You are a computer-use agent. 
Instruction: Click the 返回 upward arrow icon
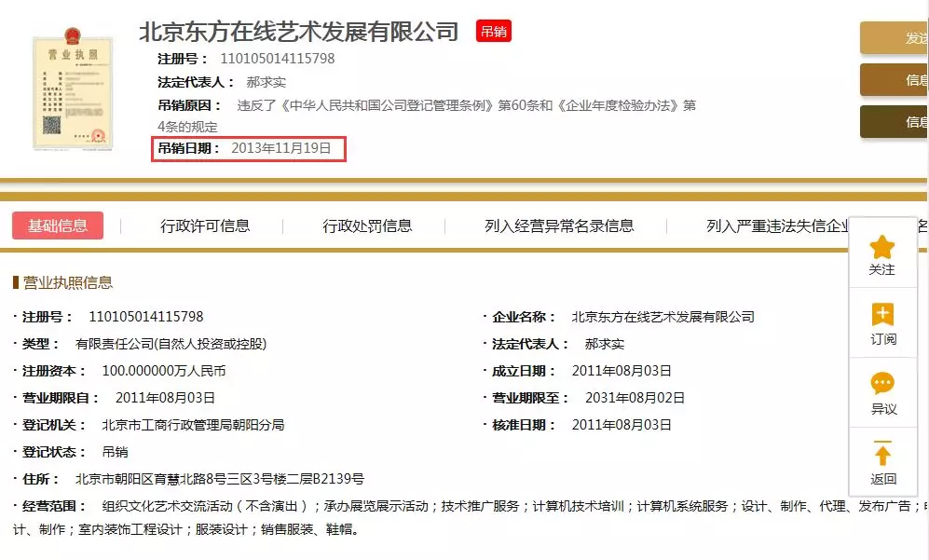click(881, 454)
